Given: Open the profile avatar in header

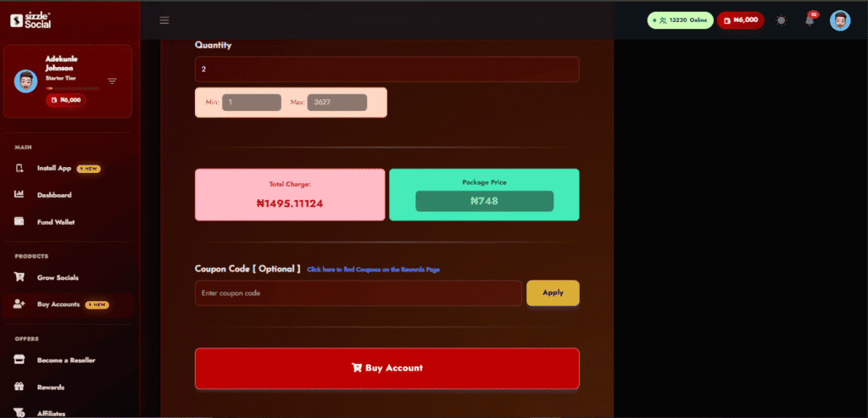Looking at the screenshot, I should click(x=840, y=20).
